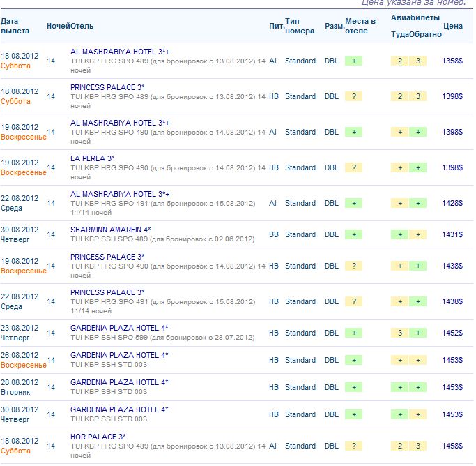This screenshot has width=476, height=466.
Task: Click 'TUI KBP HRG SPO 491' under 22.08.2012 AL MASHRABIYA
Action: (162, 208)
